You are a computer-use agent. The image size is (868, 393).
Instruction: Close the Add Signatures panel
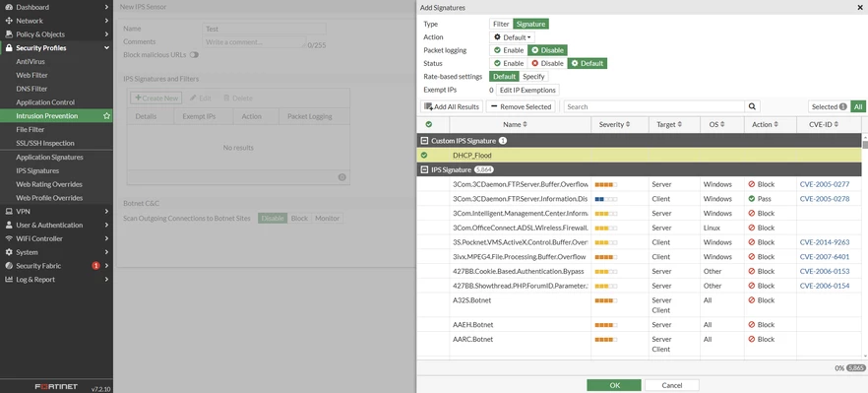(859, 8)
